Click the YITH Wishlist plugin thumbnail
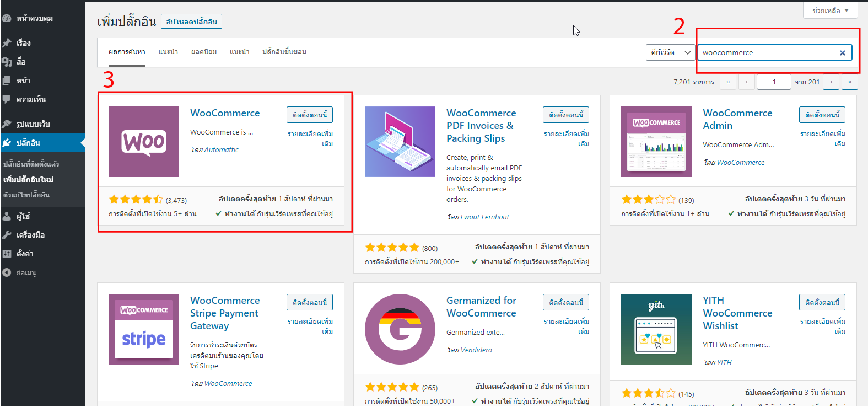This screenshot has height=407, width=868. pyautogui.click(x=656, y=329)
